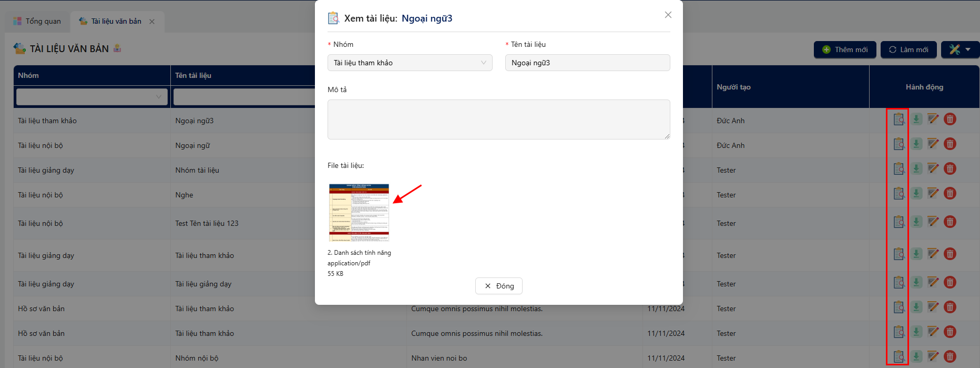Image resolution: width=980 pixels, height=368 pixels.
Task: Edit the Nhóm nội bộ document
Action: [933, 356]
